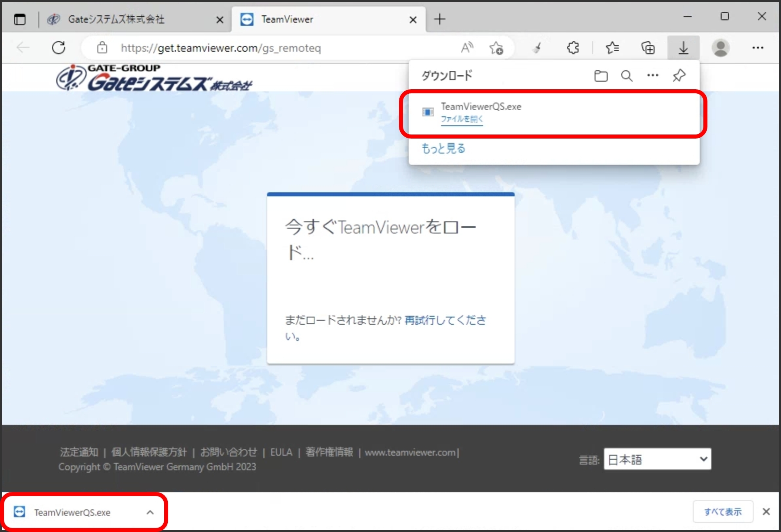Go back to the previous page

point(23,48)
